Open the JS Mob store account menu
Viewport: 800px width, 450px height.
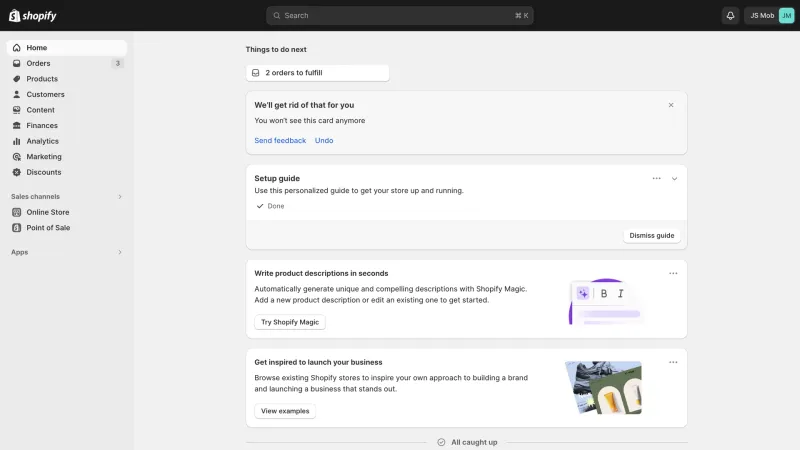[x=769, y=16]
